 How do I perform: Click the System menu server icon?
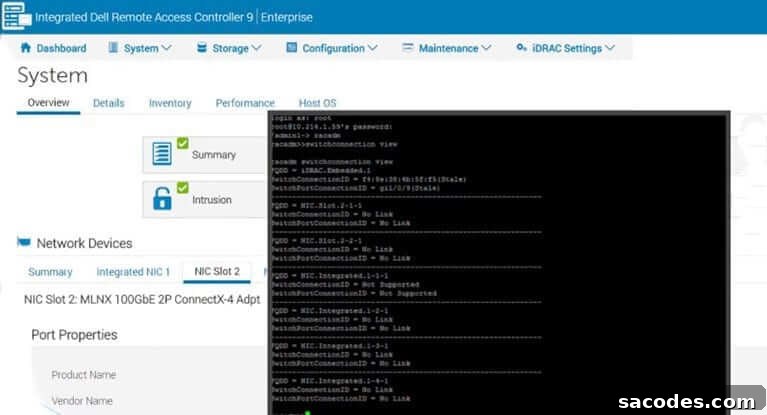pos(113,47)
